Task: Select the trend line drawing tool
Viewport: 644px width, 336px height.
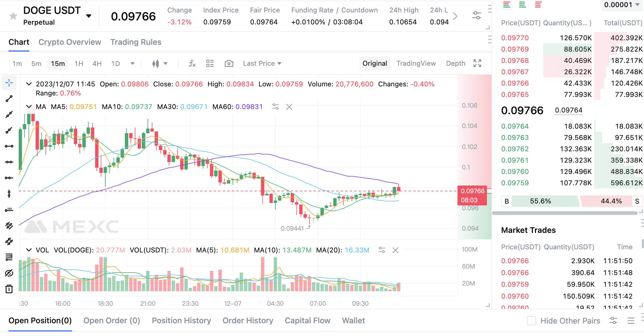Action: [x=9, y=99]
